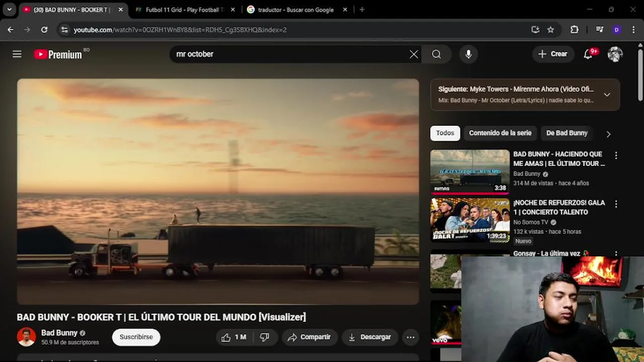Select De Bad Bunny filter chip
The image size is (644, 362).
click(x=567, y=133)
